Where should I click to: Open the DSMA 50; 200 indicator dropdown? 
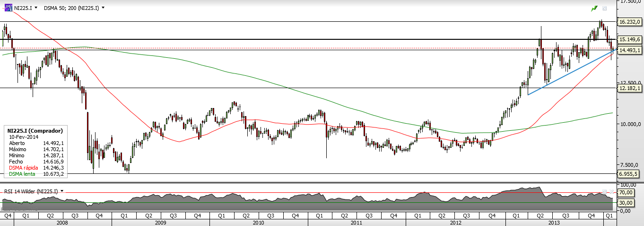coord(103,8)
